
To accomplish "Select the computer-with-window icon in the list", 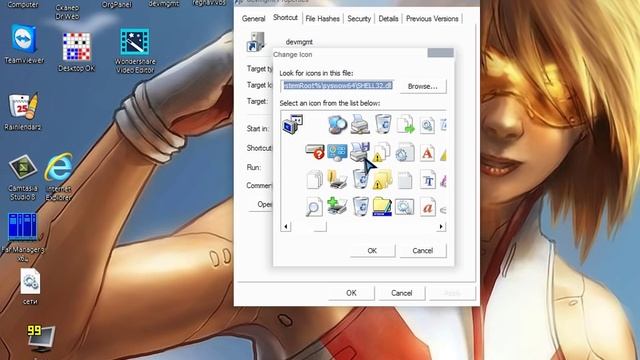I will pos(292,124).
